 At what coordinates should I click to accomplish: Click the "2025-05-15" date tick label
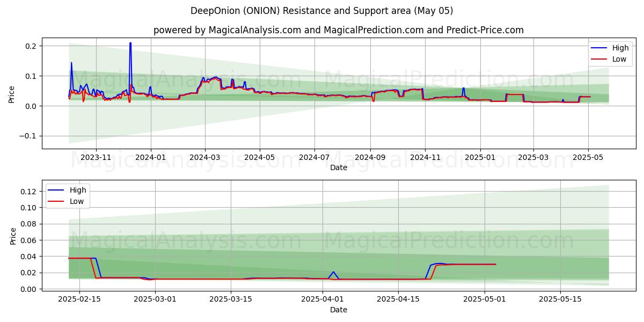(x=560, y=299)
